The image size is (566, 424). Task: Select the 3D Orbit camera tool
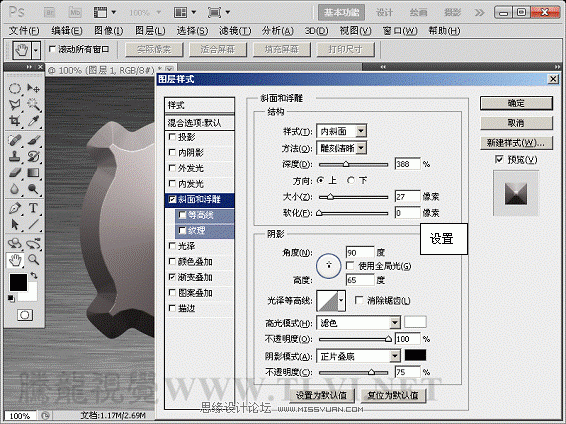tap(33, 244)
